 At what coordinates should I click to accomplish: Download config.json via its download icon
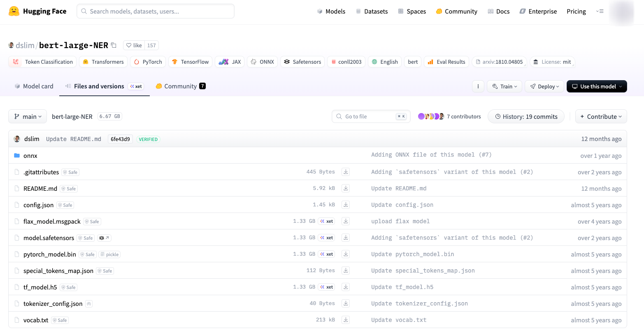(346, 205)
